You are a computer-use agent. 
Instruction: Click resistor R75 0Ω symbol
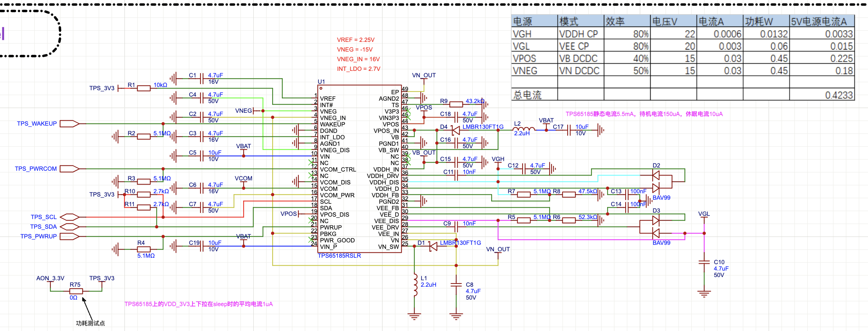76,291
